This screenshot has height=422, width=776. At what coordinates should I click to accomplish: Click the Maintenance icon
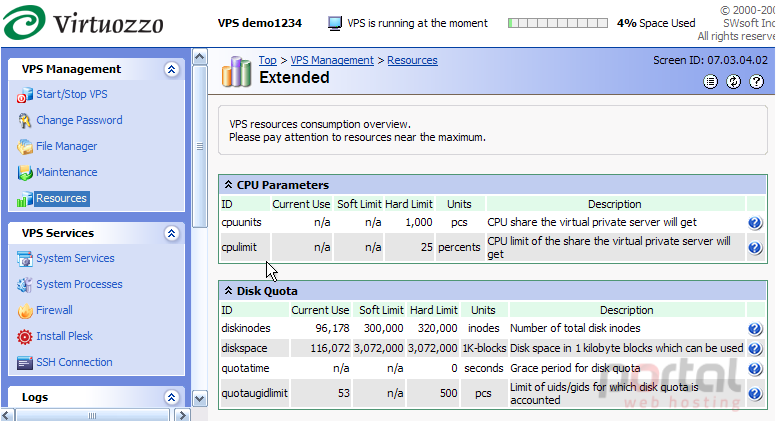point(24,173)
